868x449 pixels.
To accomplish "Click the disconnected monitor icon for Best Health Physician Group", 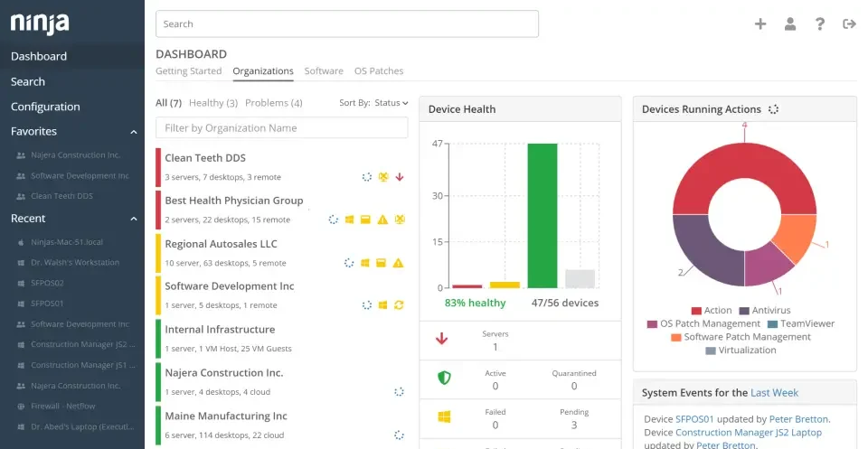I will pos(399,220).
